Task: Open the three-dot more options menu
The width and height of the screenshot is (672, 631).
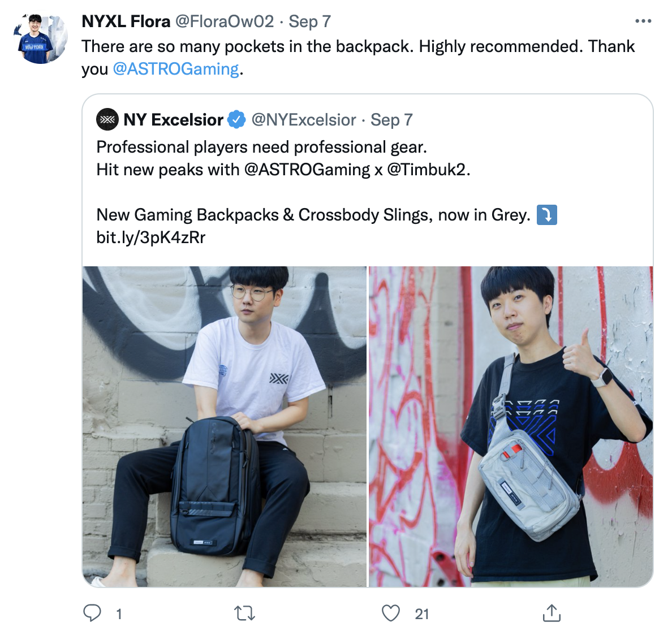Action: click(x=643, y=21)
